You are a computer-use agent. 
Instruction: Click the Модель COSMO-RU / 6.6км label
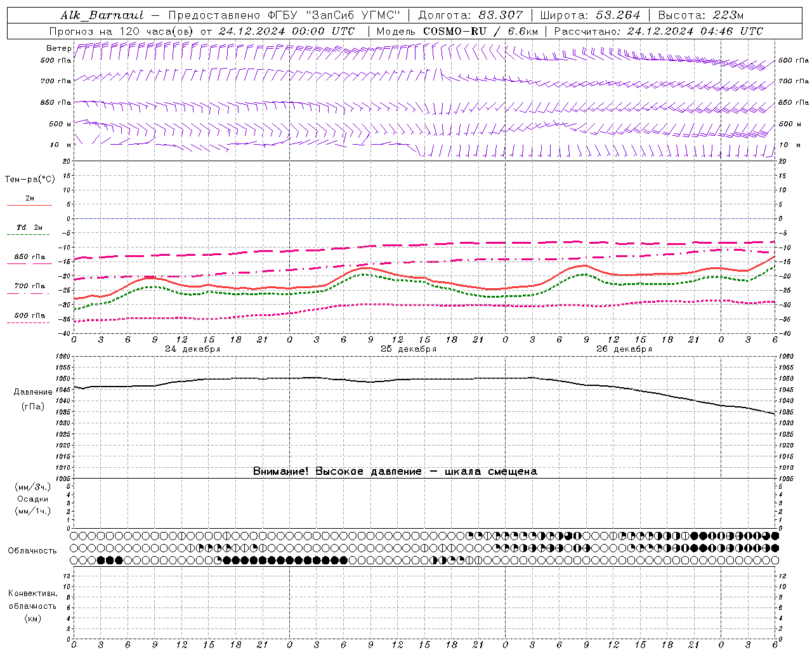click(x=457, y=31)
